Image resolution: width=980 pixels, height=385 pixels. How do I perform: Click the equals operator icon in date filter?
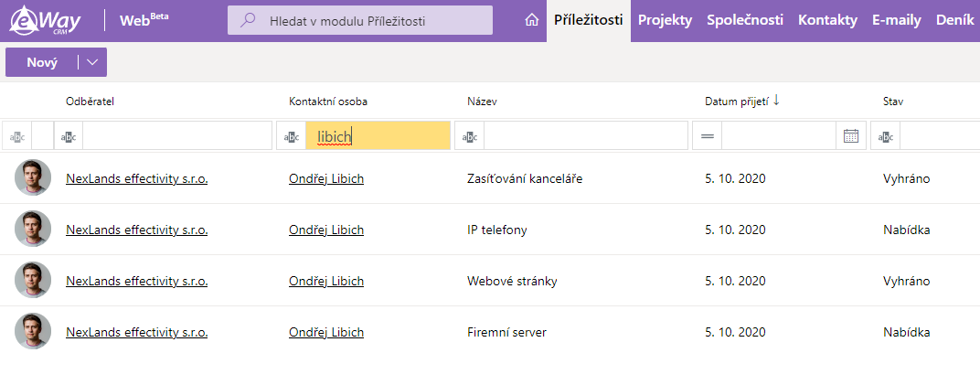point(708,135)
